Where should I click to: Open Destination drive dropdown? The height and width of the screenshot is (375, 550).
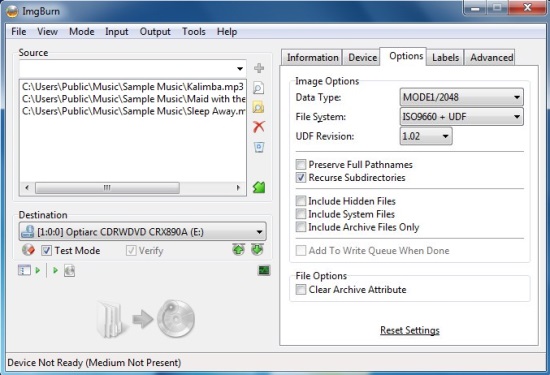tap(259, 232)
